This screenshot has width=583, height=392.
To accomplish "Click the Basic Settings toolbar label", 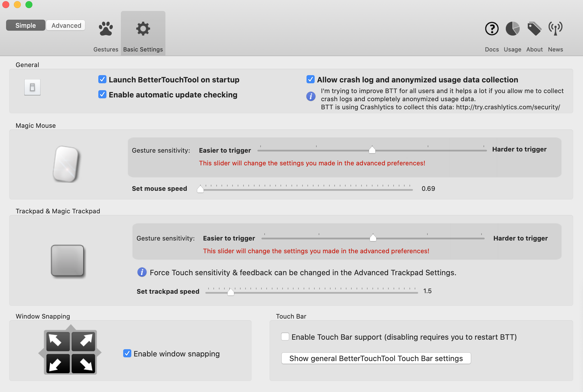I will tap(143, 49).
